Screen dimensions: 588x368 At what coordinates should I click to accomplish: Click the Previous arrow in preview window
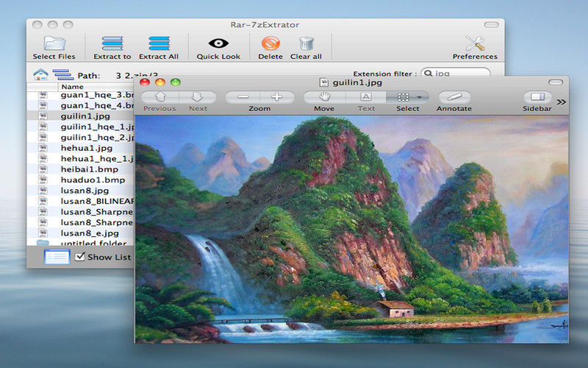pyautogui.click(x=160, y=97)
